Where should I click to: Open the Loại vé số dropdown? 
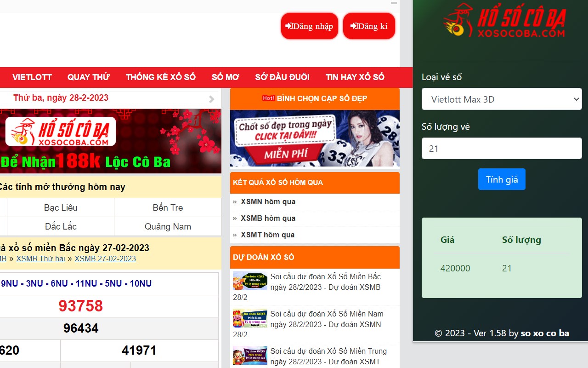[502, 99]
